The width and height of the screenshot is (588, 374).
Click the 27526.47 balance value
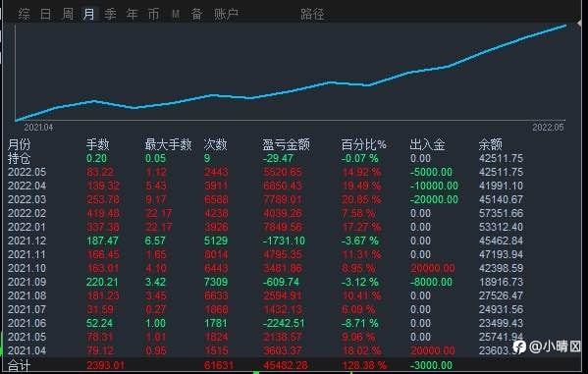click(x=501, y=296)
